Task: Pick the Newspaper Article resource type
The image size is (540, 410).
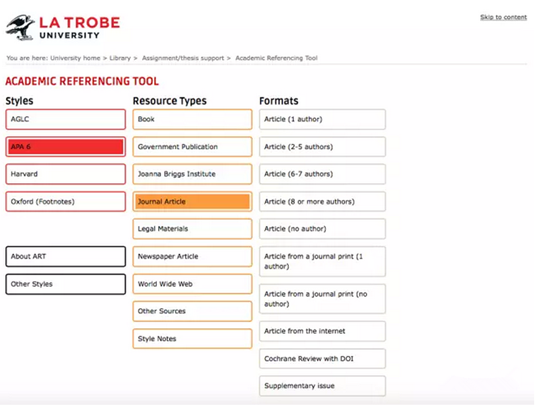Action: pos(192,256)
